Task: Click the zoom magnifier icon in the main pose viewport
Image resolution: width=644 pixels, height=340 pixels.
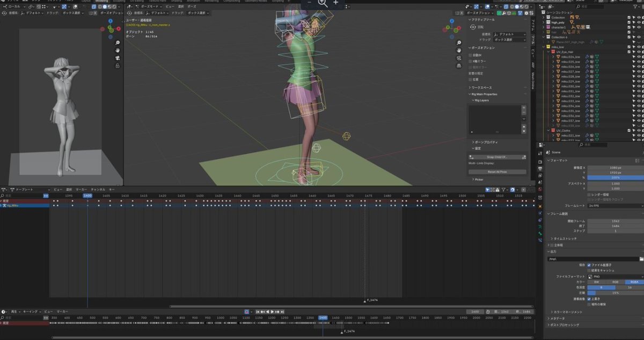Action: 460,42
